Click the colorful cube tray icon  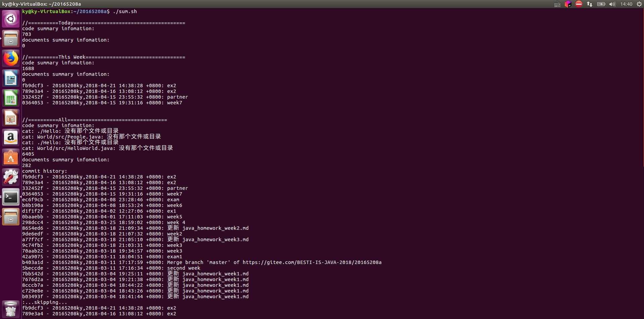[568, 4]
